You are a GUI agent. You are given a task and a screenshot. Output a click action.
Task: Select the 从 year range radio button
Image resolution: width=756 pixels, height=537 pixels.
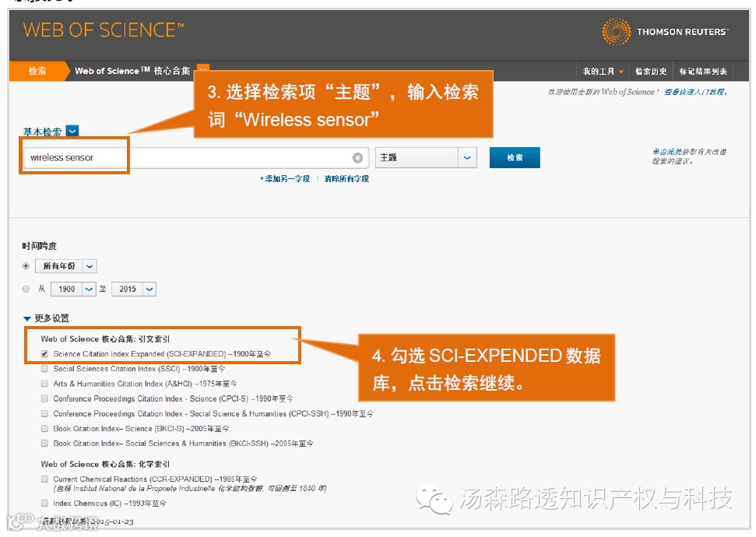coord(26,289)
